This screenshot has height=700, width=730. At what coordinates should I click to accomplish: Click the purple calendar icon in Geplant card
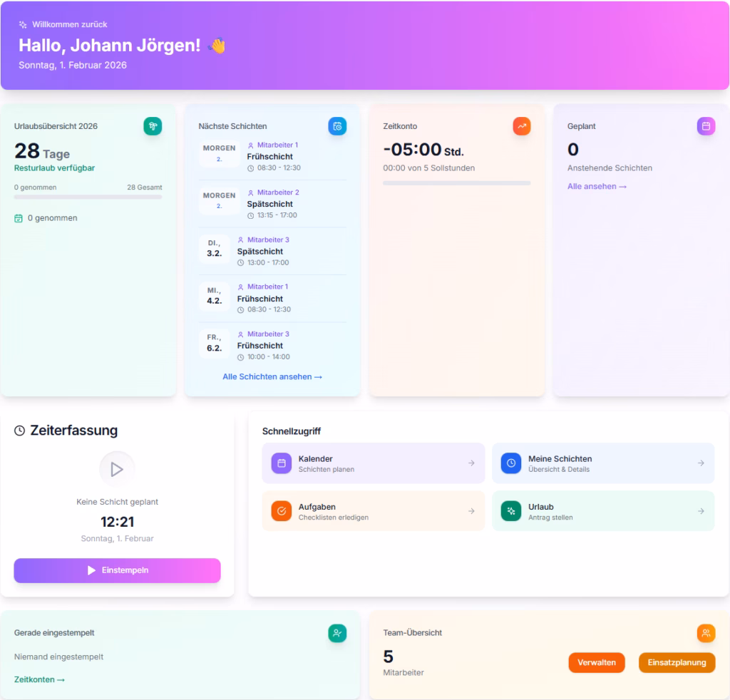pos(706,126)
